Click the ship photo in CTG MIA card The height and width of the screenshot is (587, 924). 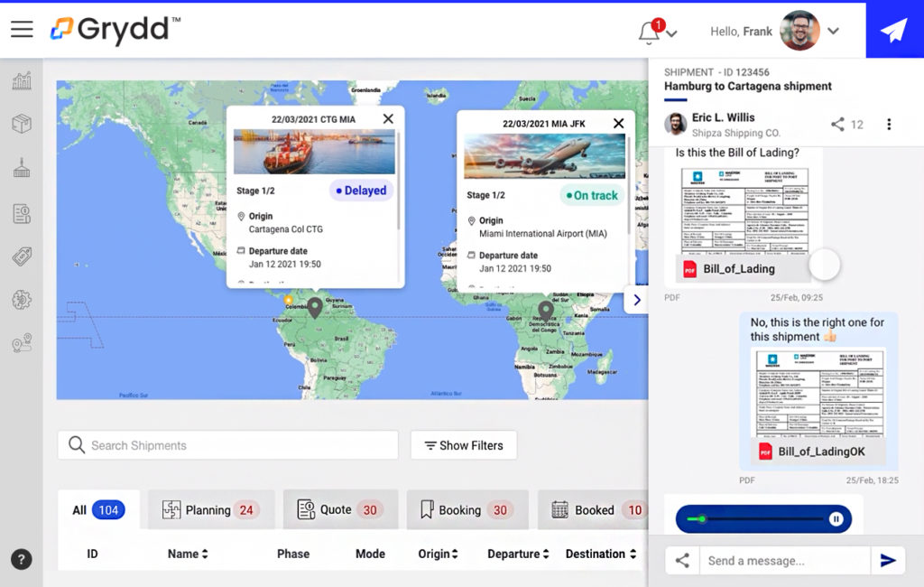coord(314,152)
